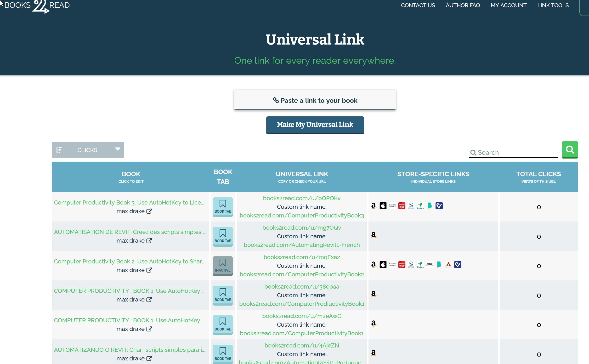Screen dimensions: 589x364
Task: Open the Scribd store link for Book 2
Action: pyautogui.click(x=411, y=265)
